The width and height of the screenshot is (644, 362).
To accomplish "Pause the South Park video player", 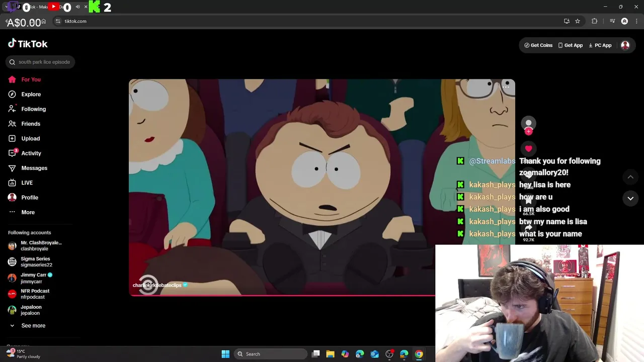I will click(321, 187).
